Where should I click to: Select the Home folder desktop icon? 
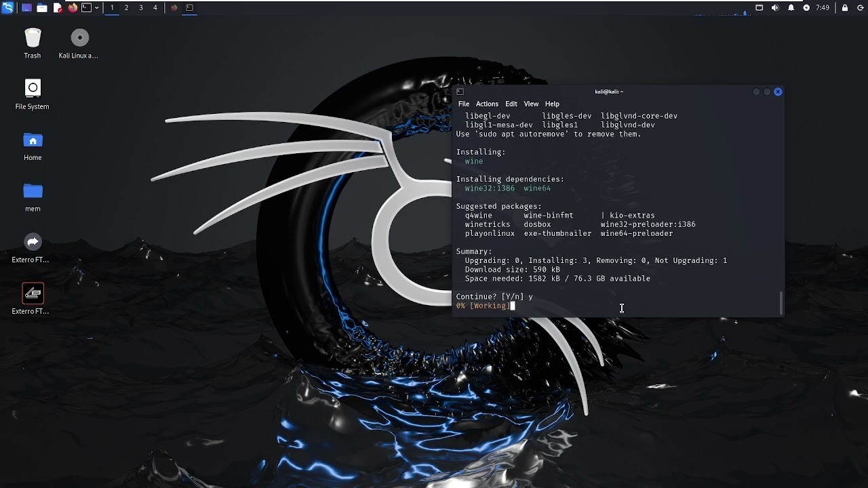33,146
